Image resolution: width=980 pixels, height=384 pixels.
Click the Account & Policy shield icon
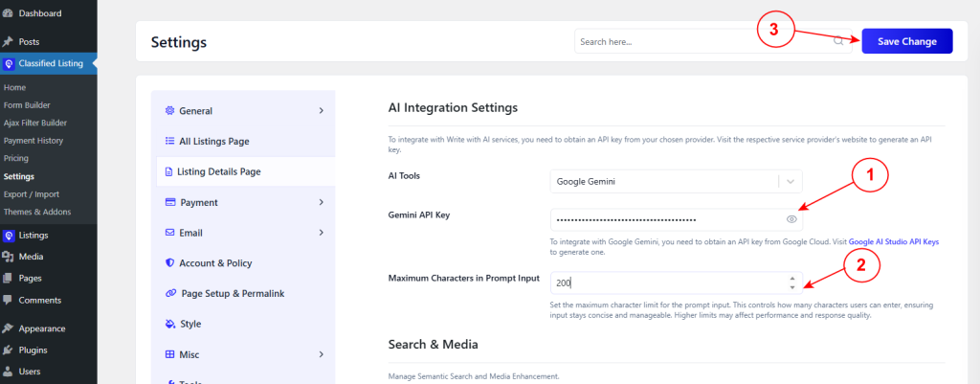(169, 263)
